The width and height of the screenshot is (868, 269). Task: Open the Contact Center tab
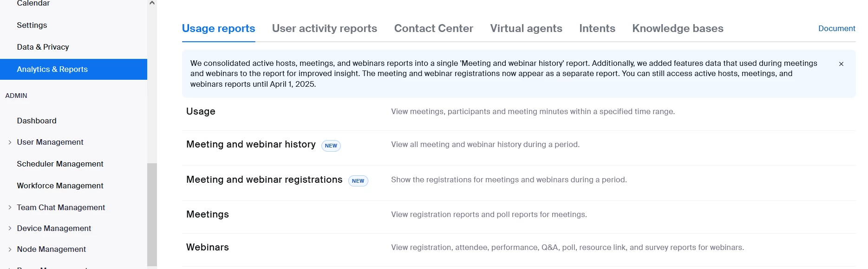[x=433, y=28]
